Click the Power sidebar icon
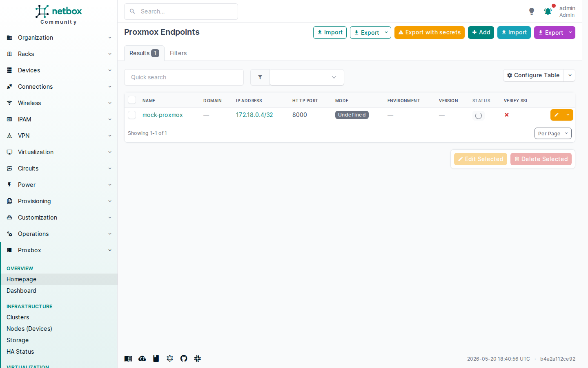588x368 pixels. tap(9, 185)
